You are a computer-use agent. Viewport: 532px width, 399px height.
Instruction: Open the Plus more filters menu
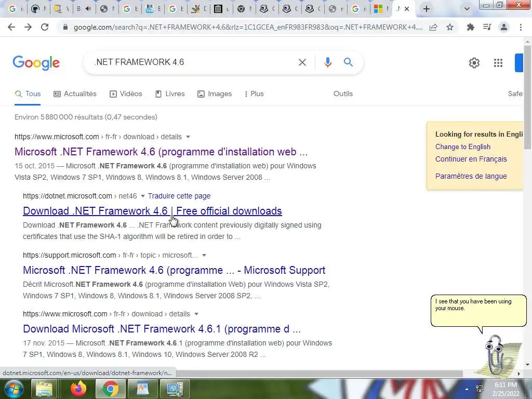[x=254, y=94]
